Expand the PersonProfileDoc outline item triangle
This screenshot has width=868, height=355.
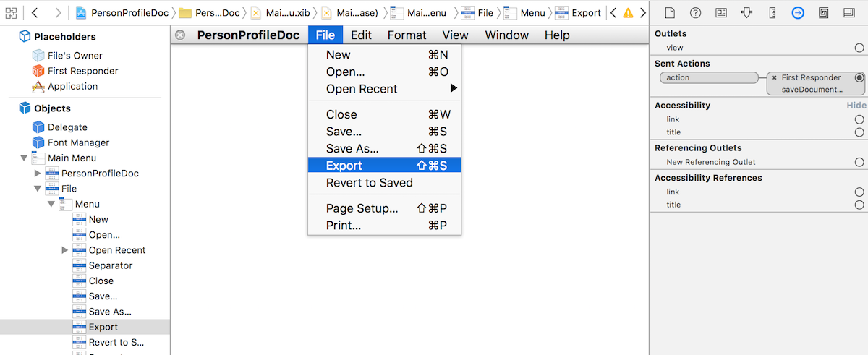point(38,174)
